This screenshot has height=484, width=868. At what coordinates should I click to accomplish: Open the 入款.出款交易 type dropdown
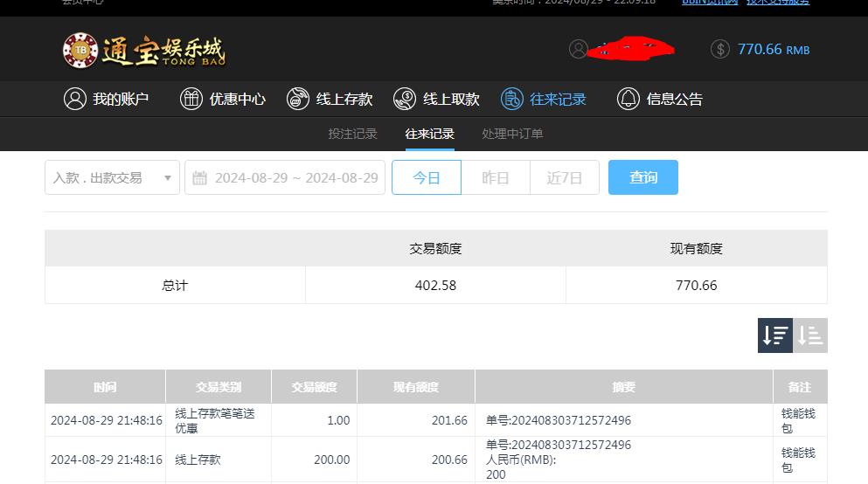click(x=113, y=177)
